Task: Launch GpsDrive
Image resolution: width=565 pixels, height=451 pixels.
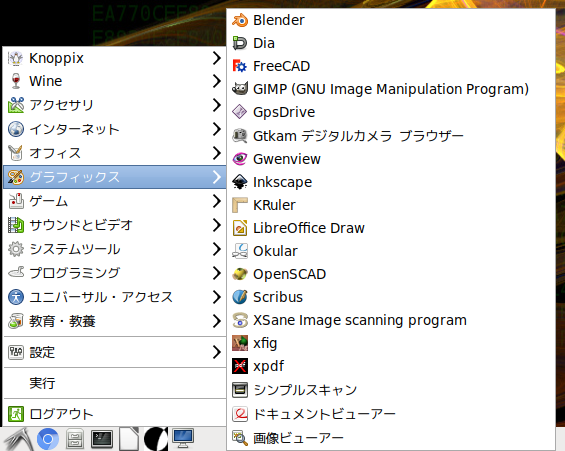Action: click(x=391, y=112)
